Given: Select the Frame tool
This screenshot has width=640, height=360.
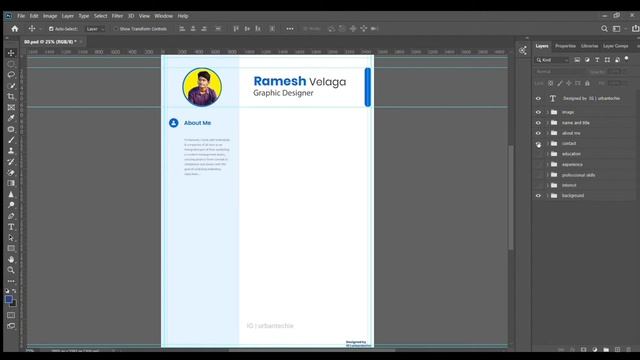Looking at the screenshot, I should point(11,107).
